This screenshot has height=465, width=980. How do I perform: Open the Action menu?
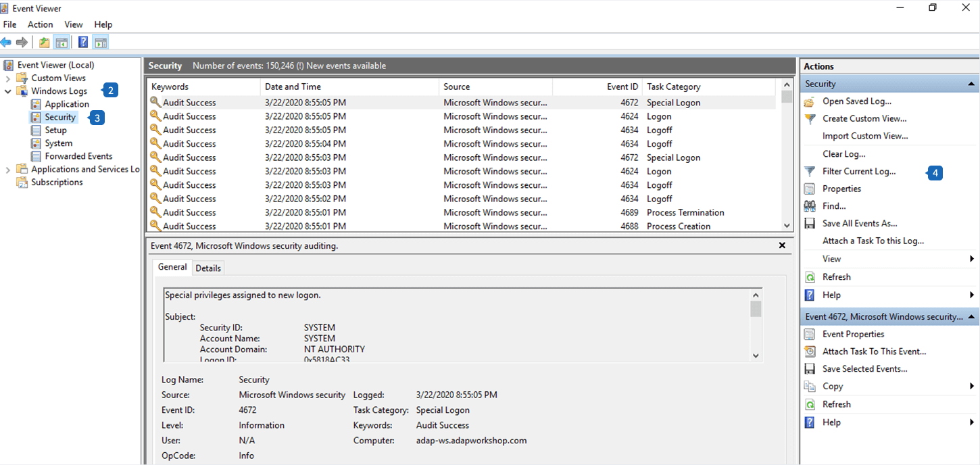[40, 24]
